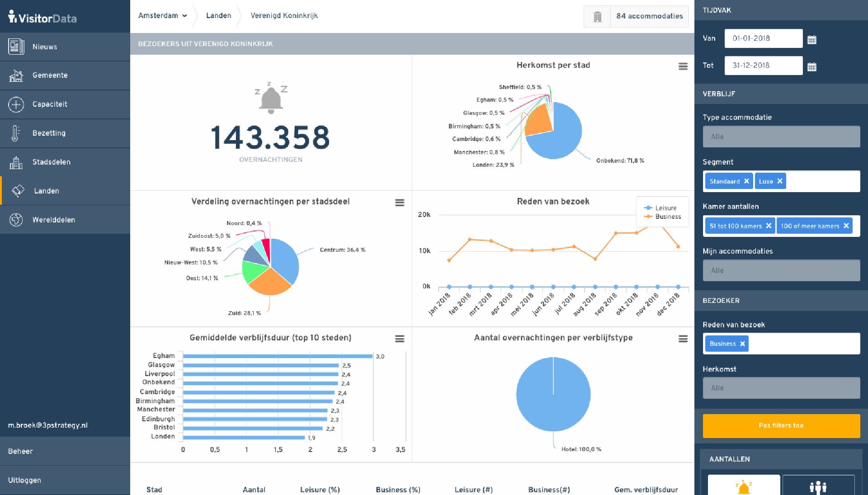
Task: Open Stadsdelen from the sidebar
Action: [51, 162]
